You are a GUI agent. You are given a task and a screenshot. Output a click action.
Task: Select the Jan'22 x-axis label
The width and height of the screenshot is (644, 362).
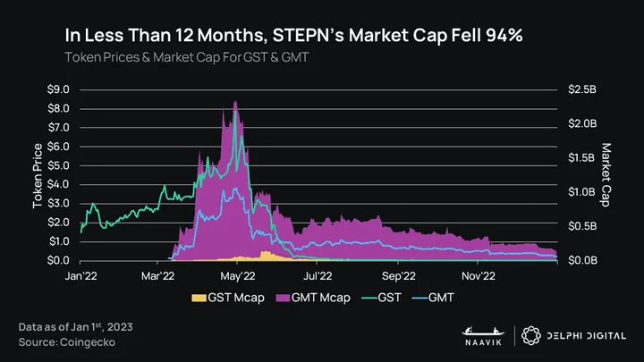coord(80,276)
